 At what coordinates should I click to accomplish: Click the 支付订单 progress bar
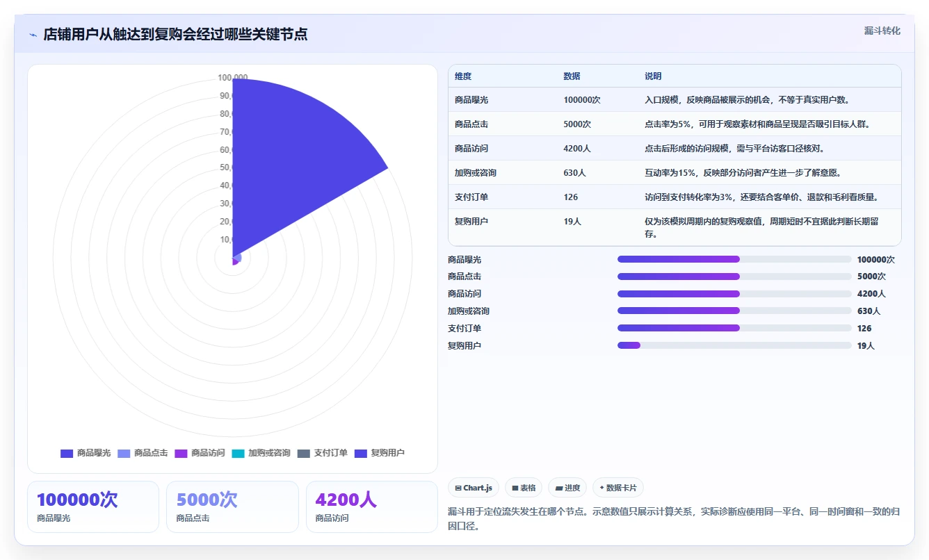[734, 328]
